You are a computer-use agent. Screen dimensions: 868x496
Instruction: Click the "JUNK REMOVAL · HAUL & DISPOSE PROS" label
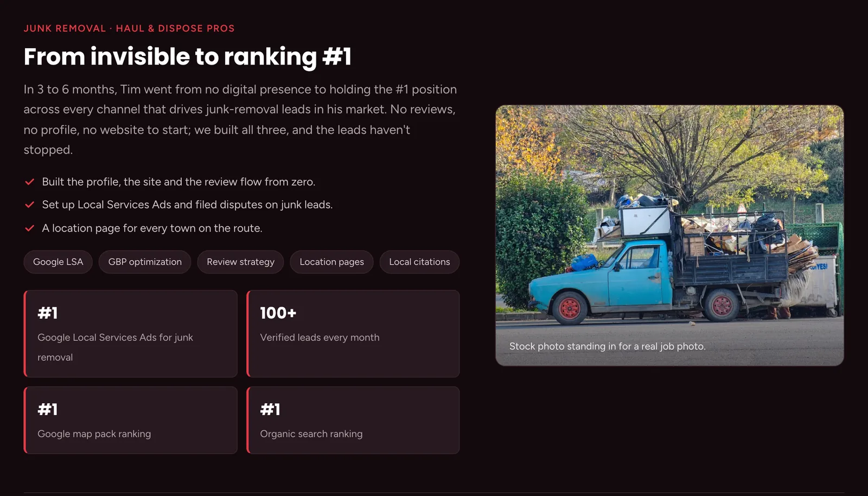[x=129, y=28]
